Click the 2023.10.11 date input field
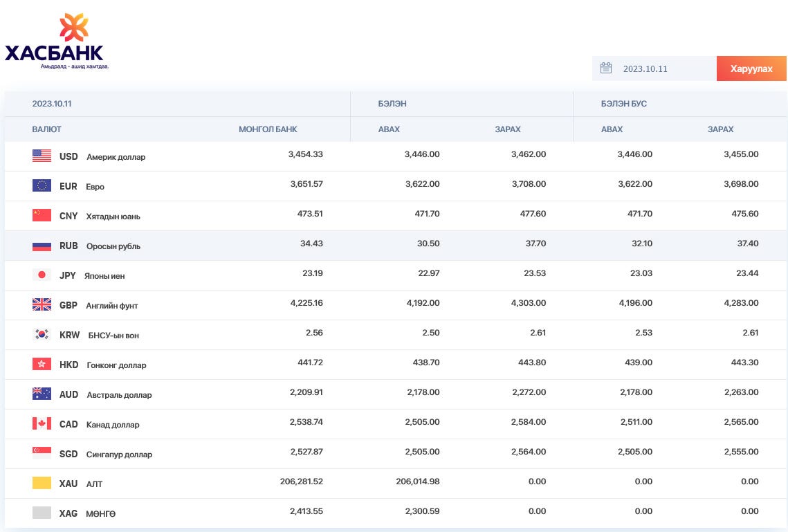 pos(654,68)
